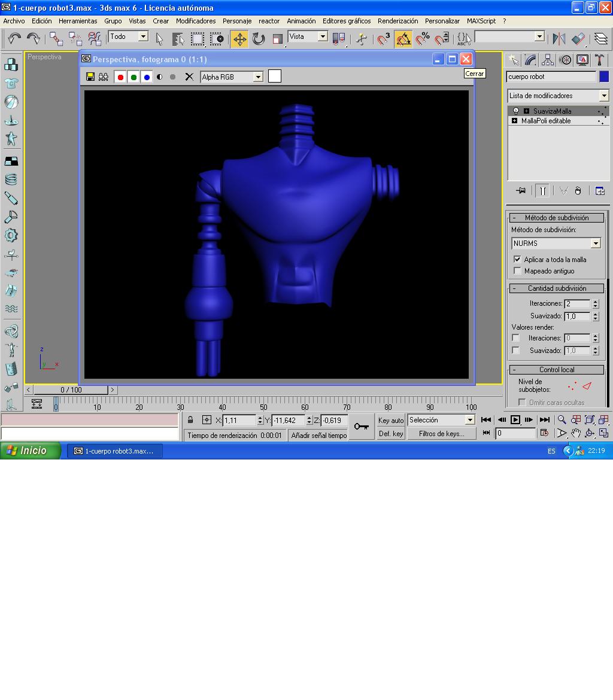613x700 pixels.
Task: Toggle the Angle Snap icon
Action: tap(403, 39)
